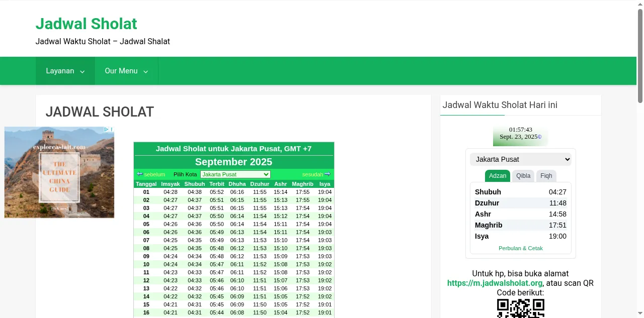Click the Ashr time 15:14 for date 01
This screenshot has width=644, height=318.
point(281,192)
